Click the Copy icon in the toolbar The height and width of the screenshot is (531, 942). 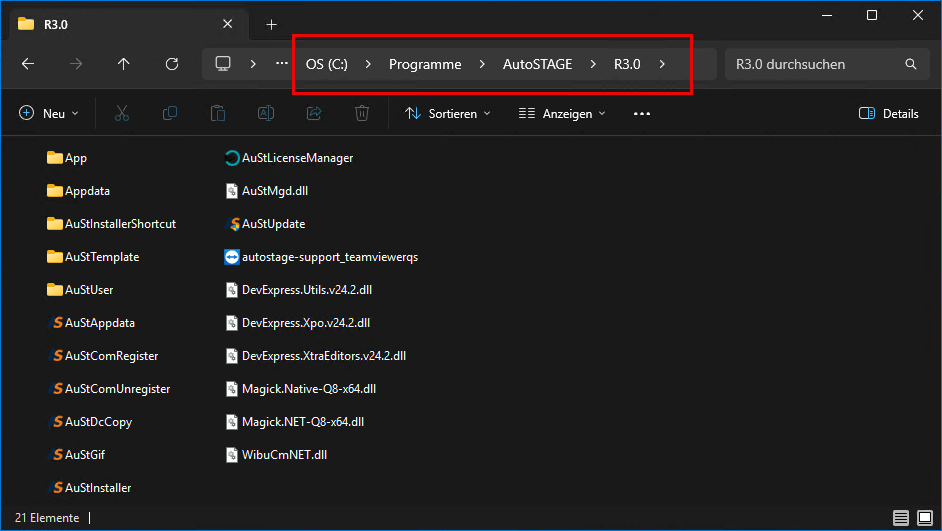coord(170,114)
